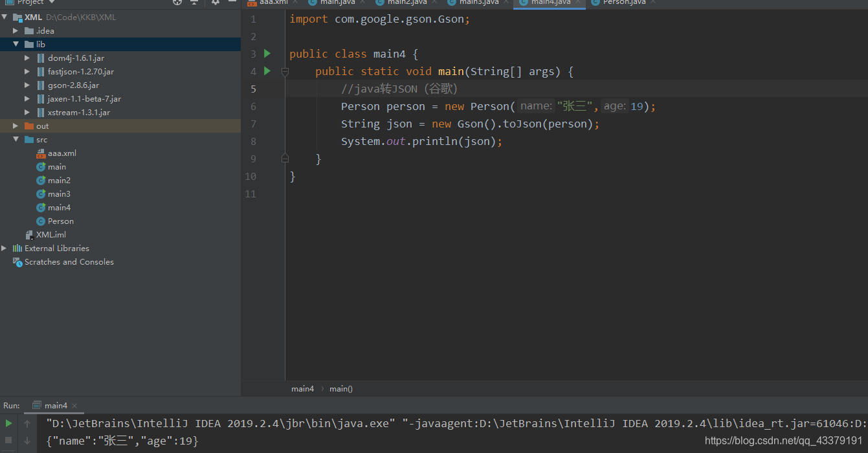Click System.out.println(json) statement
Image resolution: width=868 pixels, height=453 pixels.
421,141
